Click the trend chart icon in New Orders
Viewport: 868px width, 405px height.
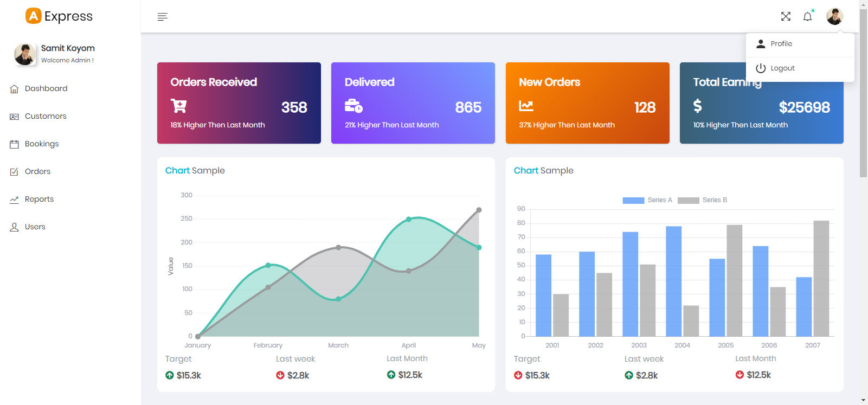click(526, 106)
